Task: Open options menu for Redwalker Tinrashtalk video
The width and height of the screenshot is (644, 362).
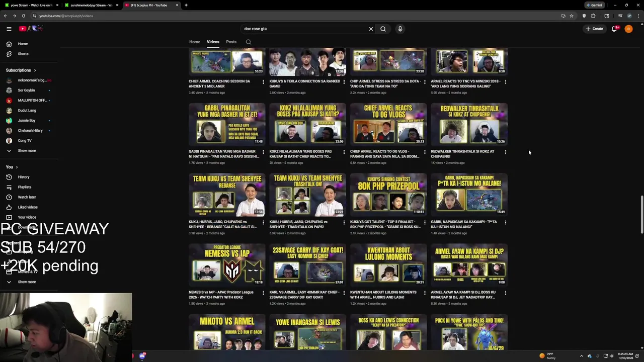Action: pos(505,152)
